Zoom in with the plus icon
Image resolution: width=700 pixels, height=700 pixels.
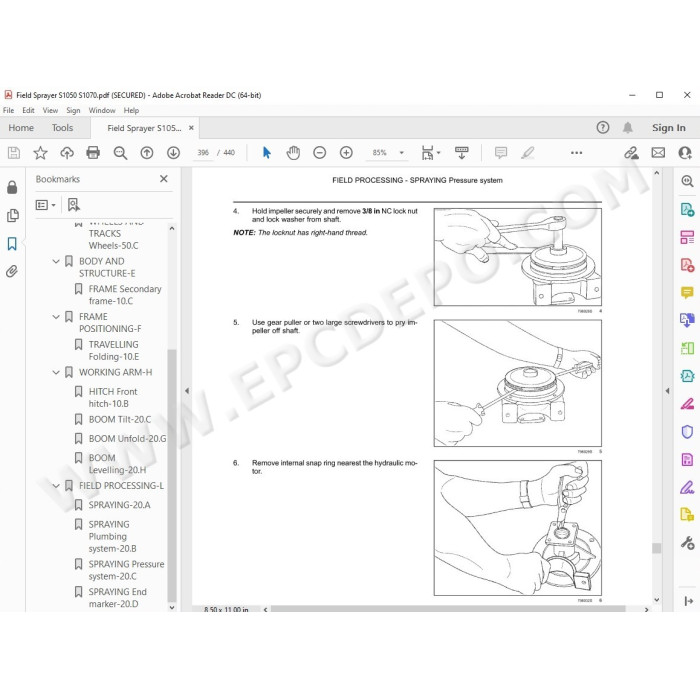(x=346, y=153)
